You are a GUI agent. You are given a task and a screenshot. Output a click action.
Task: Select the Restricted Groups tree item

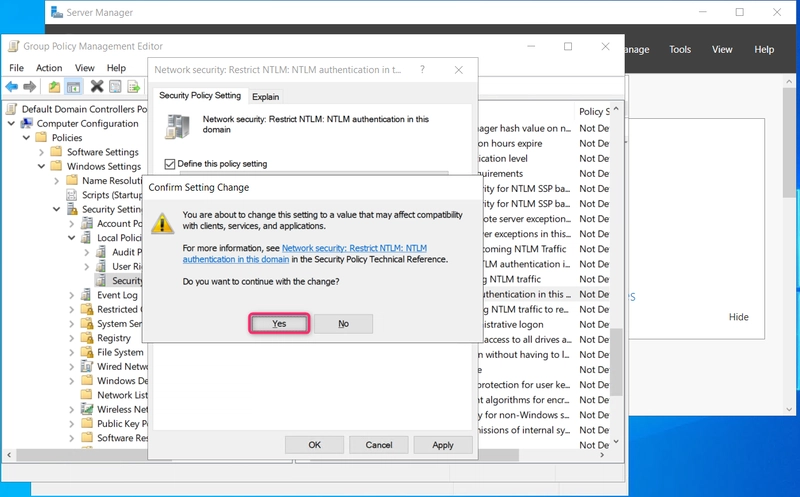119,309
